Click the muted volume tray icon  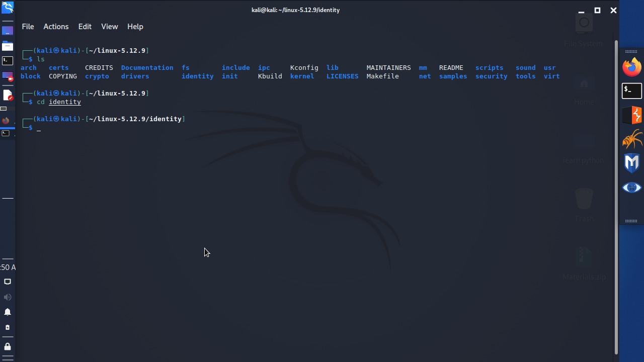tap(7, 297)
